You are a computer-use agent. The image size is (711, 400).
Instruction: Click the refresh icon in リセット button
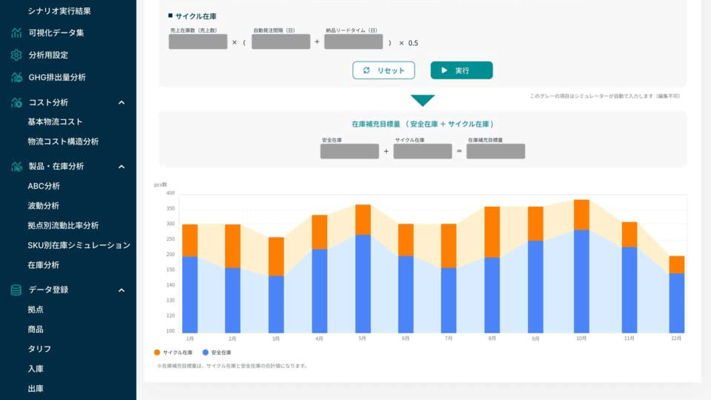coord(367,71)
